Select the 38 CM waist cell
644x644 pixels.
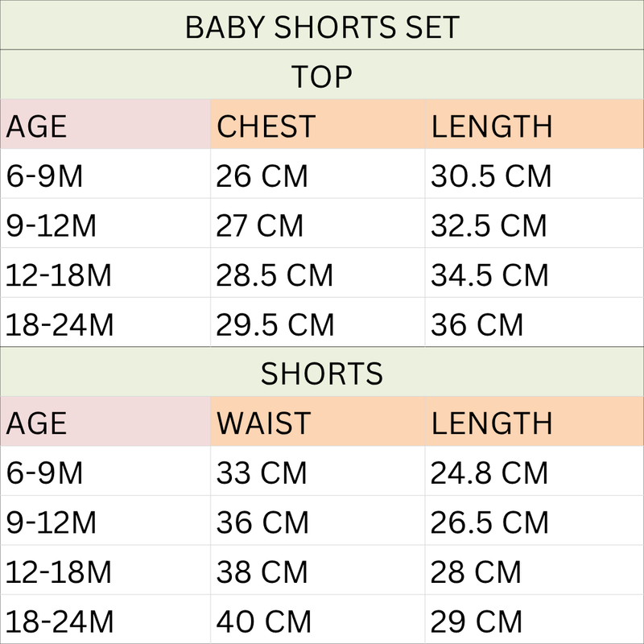click(x=318, y=570)
